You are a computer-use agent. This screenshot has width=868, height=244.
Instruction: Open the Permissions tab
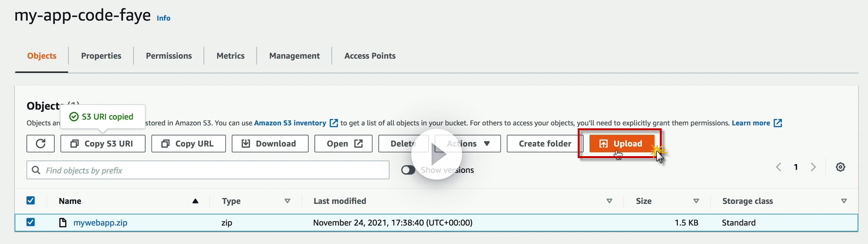pos(169,56)
